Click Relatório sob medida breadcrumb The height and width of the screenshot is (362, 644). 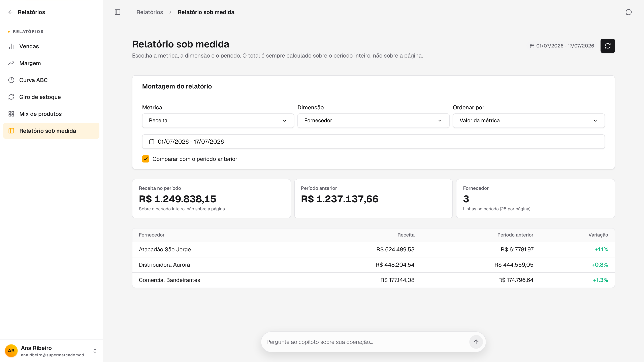click(x=206, y=12)
